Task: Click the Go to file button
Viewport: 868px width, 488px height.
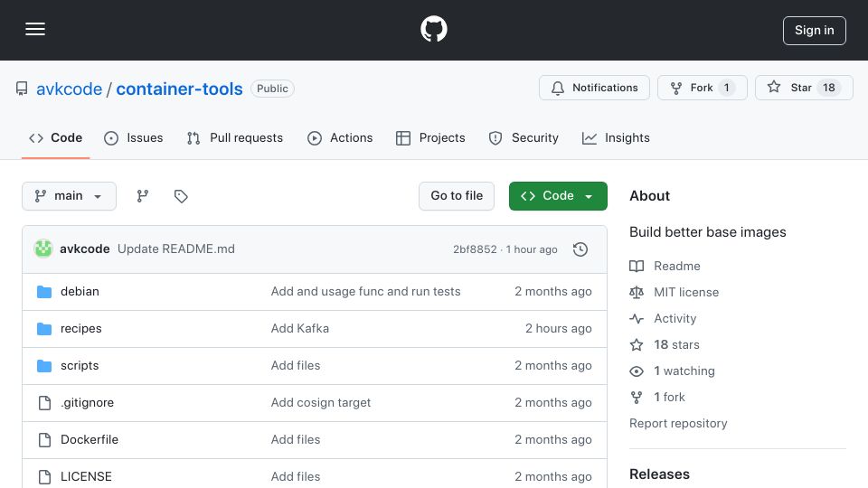Action: coord(456,196)
